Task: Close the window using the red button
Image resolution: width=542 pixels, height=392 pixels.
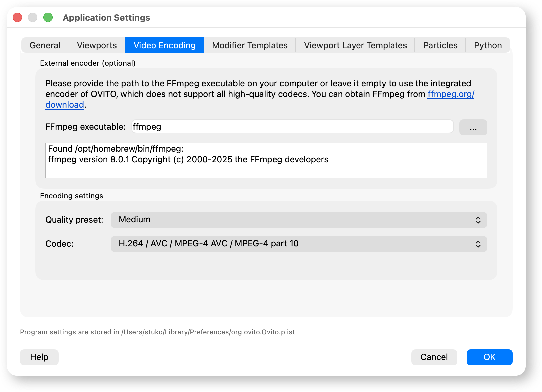Action: tap(17, 17)
